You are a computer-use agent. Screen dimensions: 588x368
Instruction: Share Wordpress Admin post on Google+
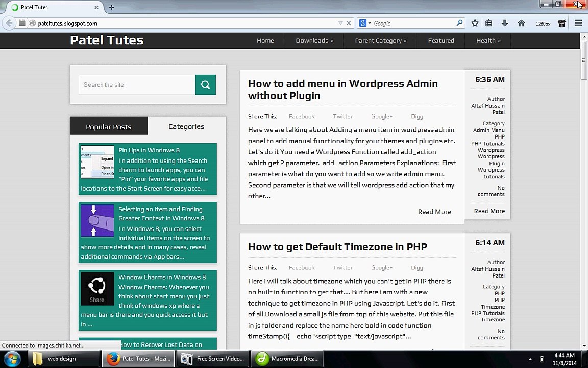tap(382, 117)
